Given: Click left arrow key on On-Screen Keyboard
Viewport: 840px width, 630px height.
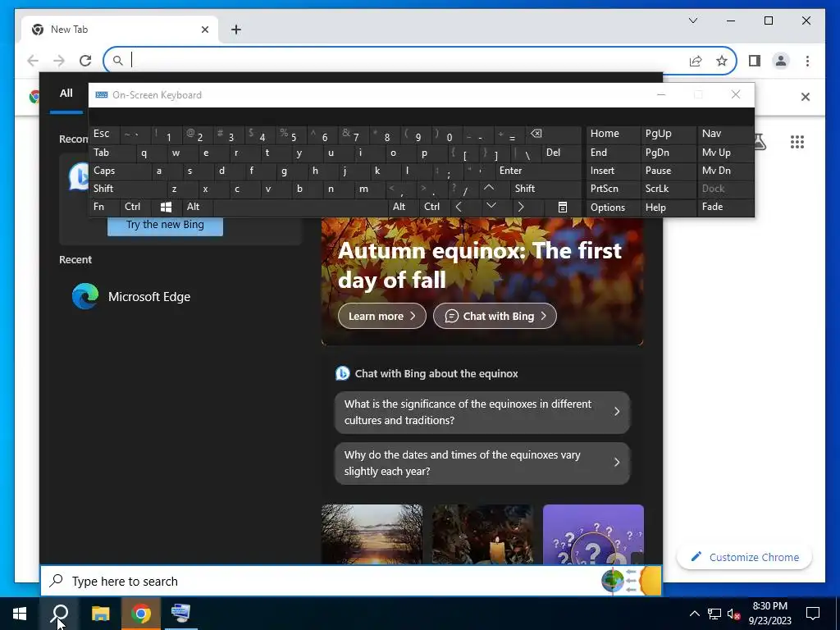Looking at the screenshot, I should 459,207.
